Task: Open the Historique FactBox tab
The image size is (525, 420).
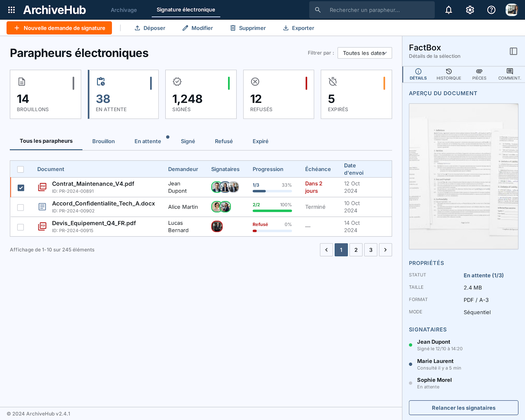Action: click(449, 74)
